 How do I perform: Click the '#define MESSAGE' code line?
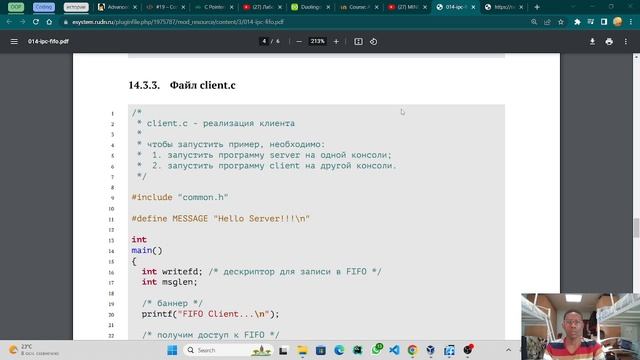click(220, 219)
